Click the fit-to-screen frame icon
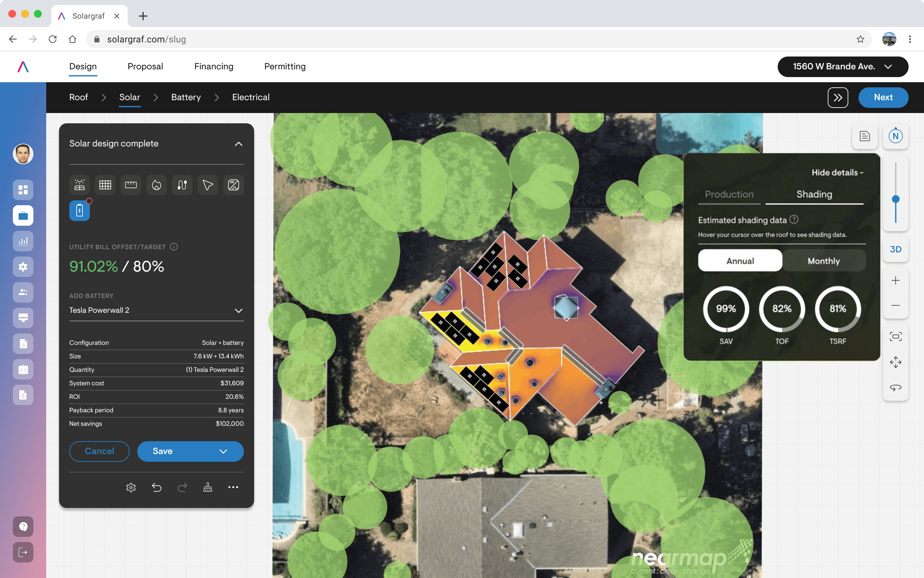 [895, 337]
